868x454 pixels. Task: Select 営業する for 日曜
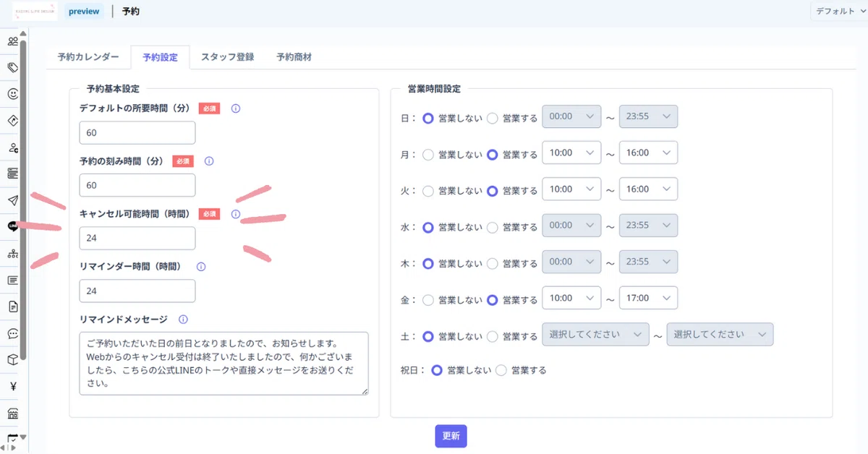click(493, 117)
